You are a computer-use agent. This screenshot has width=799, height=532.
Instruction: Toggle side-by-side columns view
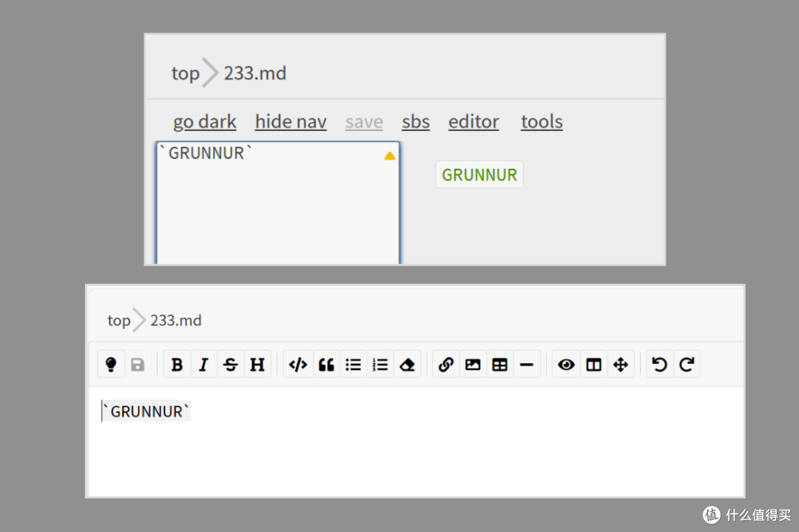pyautogui.click(x=593, y=364)
